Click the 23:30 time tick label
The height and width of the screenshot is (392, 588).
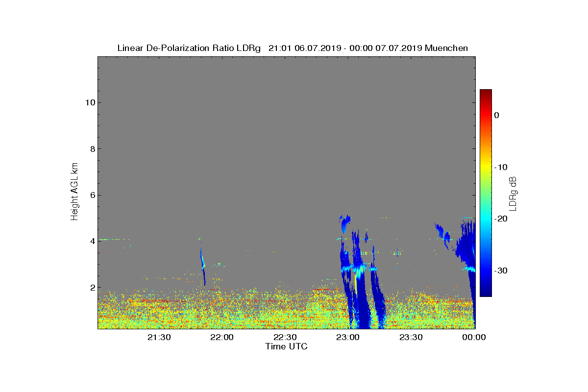[x=411, y=337]
